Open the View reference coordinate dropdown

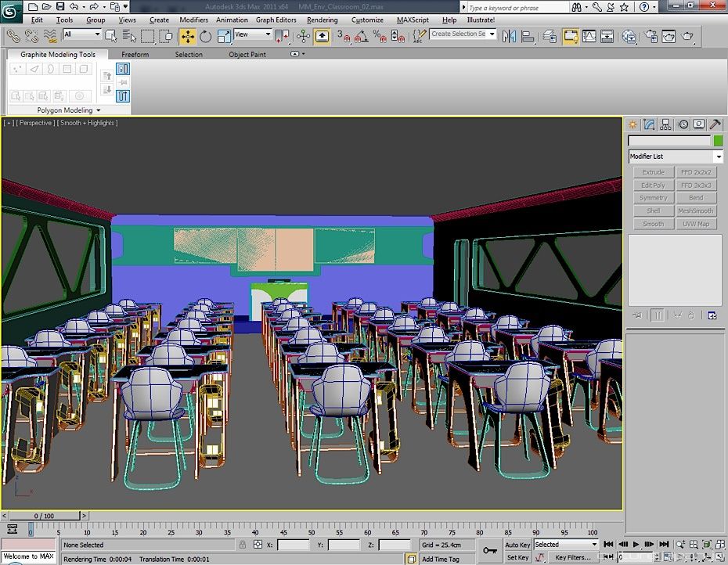coord(252,34)
